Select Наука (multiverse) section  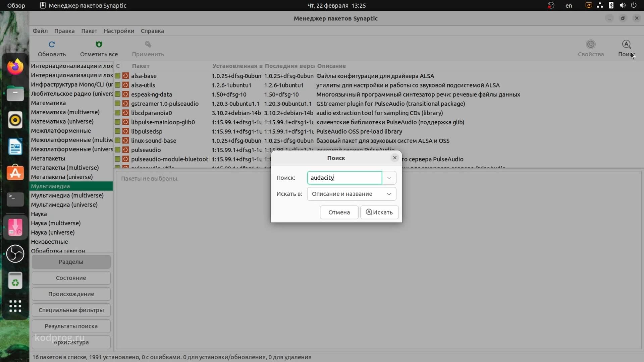(71, 223)
